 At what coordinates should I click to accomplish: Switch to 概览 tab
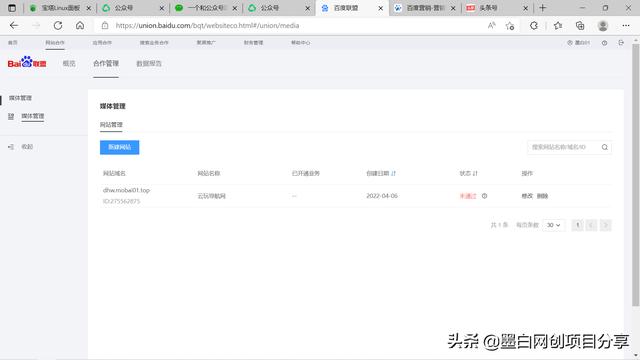point(69,63)
